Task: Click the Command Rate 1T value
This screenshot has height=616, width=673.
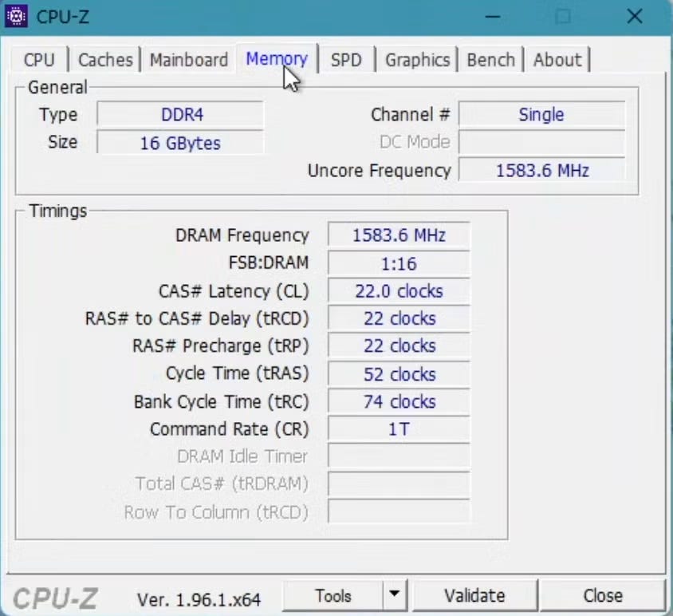Action: 399,429
